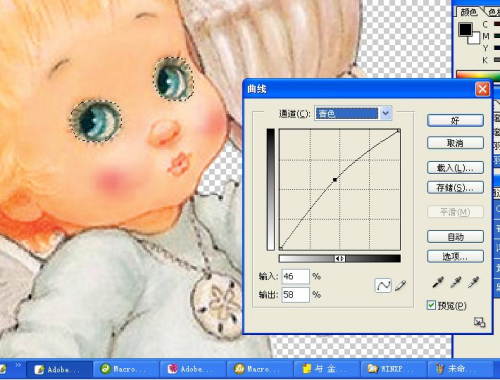Image resolution: width=500 pixels, height=380 pixels.
Task: Choose the pencil draw-curve tool
Action: (x=401, y=285)
